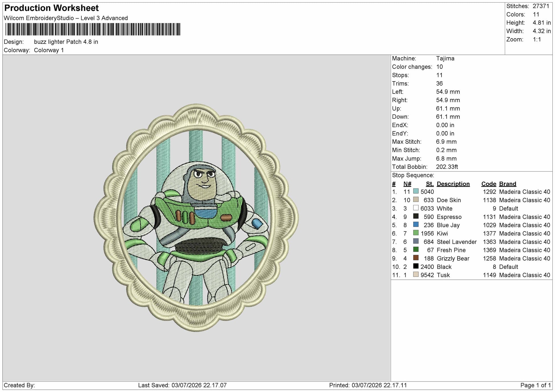Click the "Trims:" value "36"
This screenshot has height=392, width=555.
pyautogui.click(x=439, y=84)
